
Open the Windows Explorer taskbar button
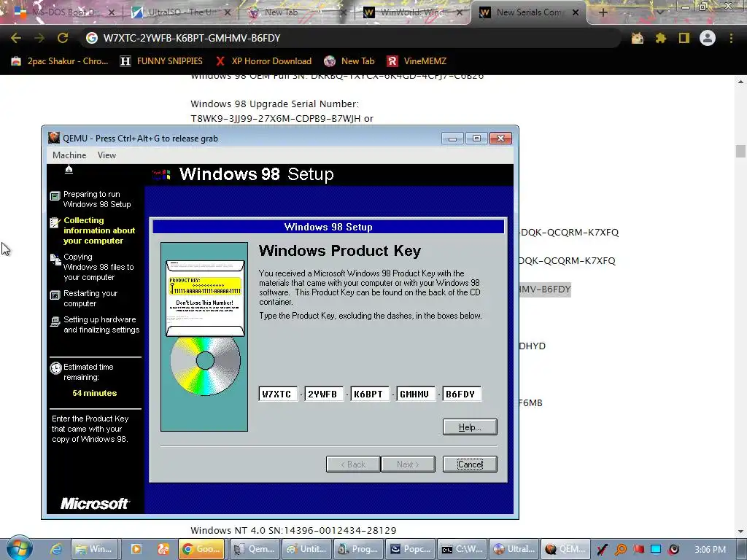94,549
